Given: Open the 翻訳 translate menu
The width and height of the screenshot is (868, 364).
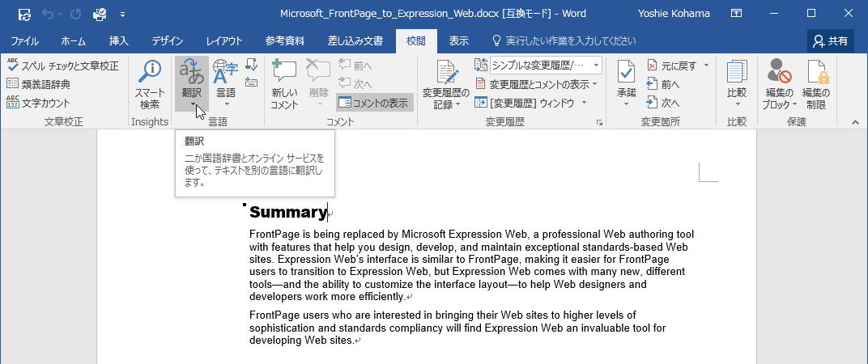Looking at the screenshot, I should pyautogui.click(x=192, y=85).
